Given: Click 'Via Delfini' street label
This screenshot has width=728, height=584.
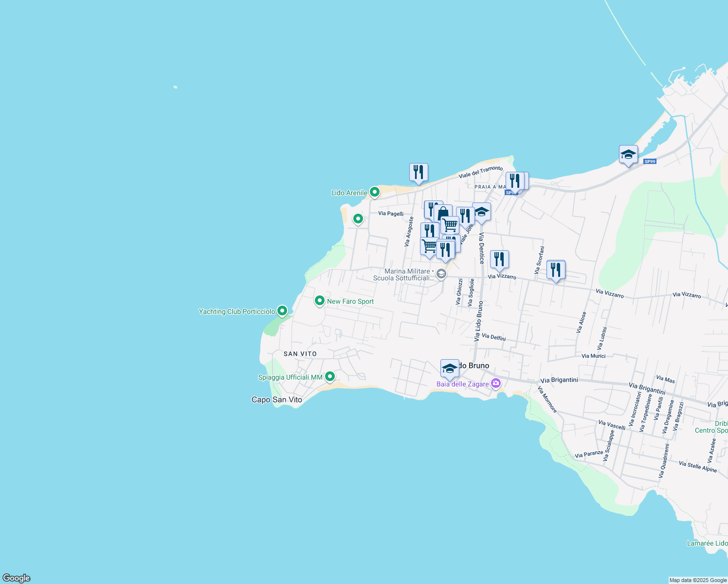Looking at the screenshot, I should point(494,337).
